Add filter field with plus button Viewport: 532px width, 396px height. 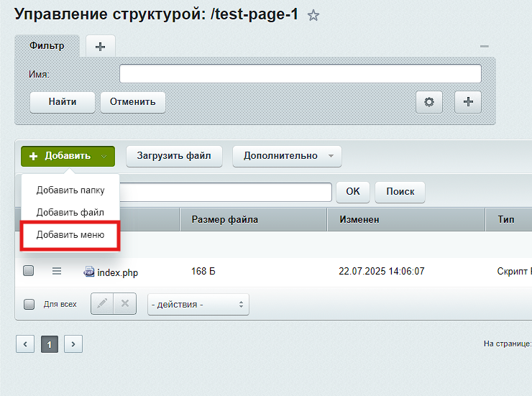468,102
